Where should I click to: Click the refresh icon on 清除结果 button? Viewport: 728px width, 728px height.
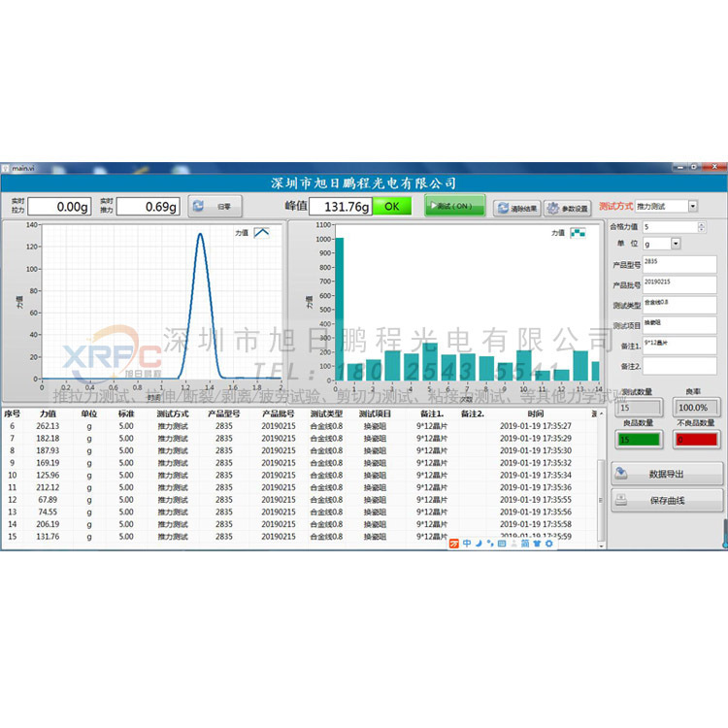(x=503, y=209)
